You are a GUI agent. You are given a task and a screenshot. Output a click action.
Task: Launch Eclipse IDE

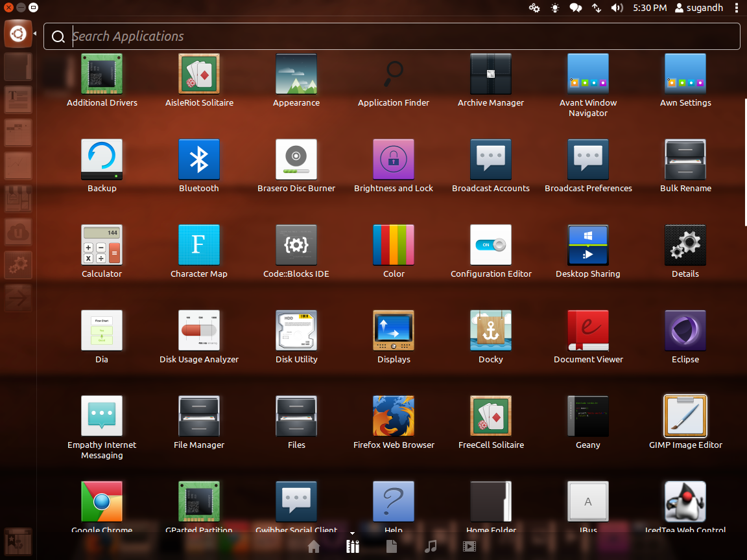685,331
